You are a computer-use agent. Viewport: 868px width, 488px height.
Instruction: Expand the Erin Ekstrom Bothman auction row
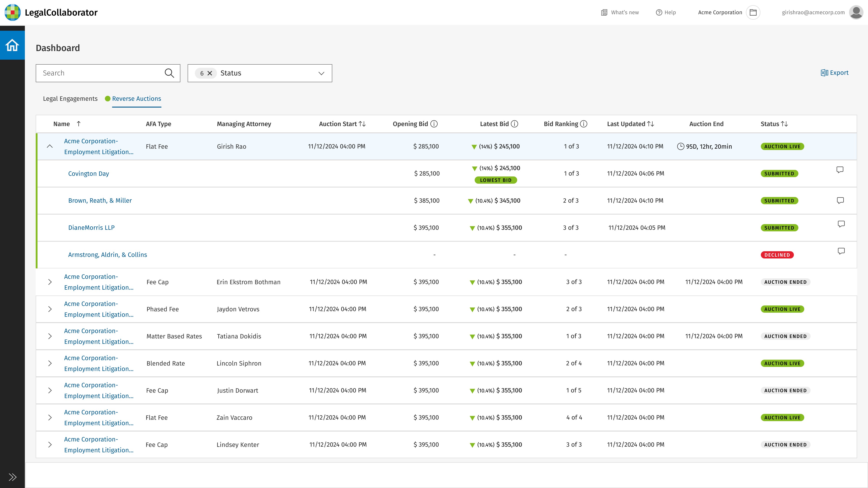pos(50,282)
